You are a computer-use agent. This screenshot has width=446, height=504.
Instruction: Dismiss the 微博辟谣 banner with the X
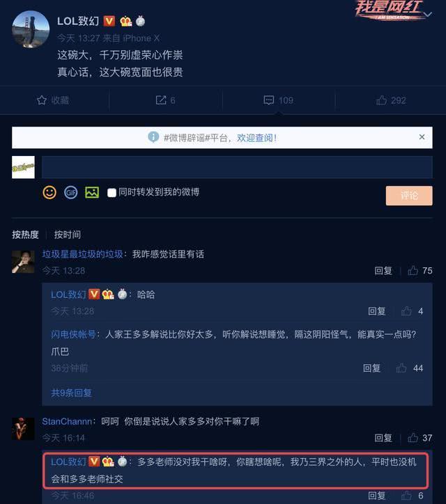click(x=422, y=137)
